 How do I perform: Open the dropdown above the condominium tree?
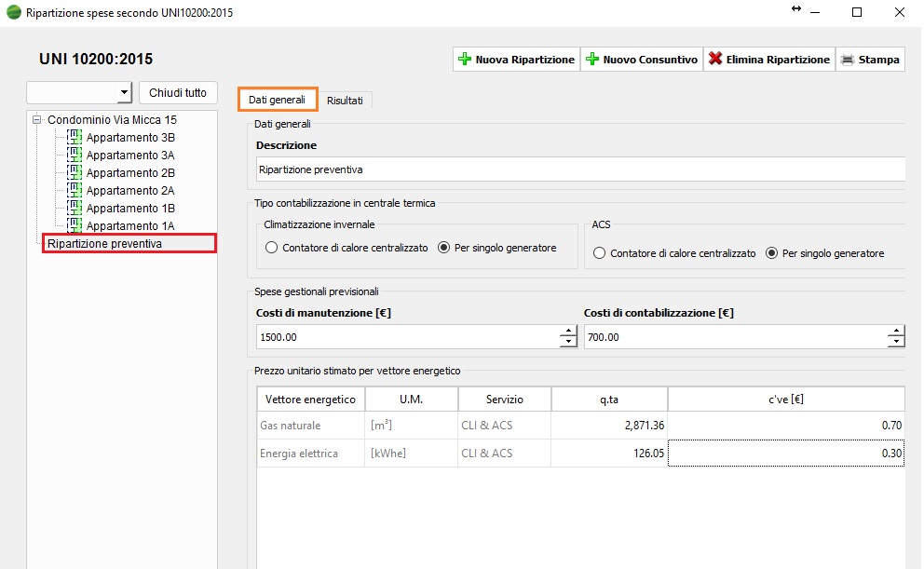[x=125, y=93]
